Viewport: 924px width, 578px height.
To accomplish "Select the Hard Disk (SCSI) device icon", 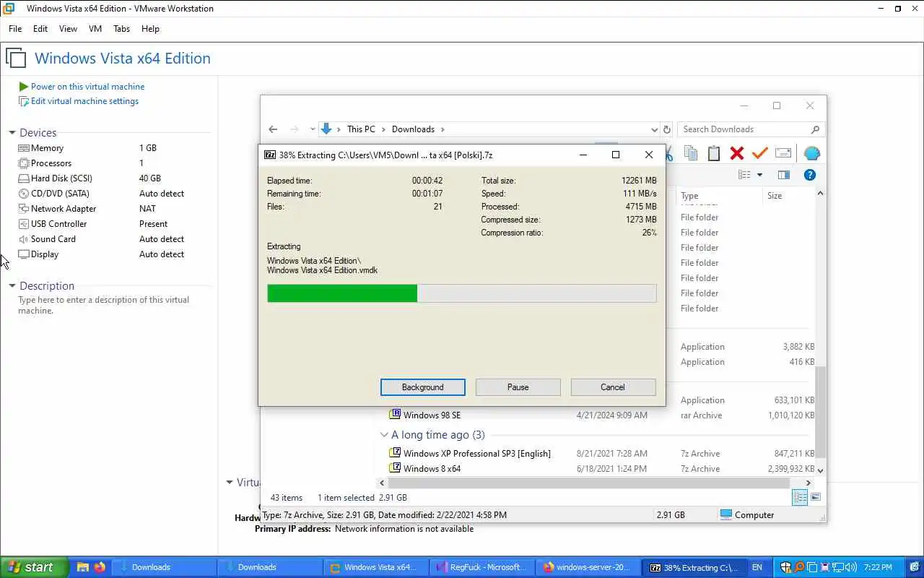I will (24, 178).
